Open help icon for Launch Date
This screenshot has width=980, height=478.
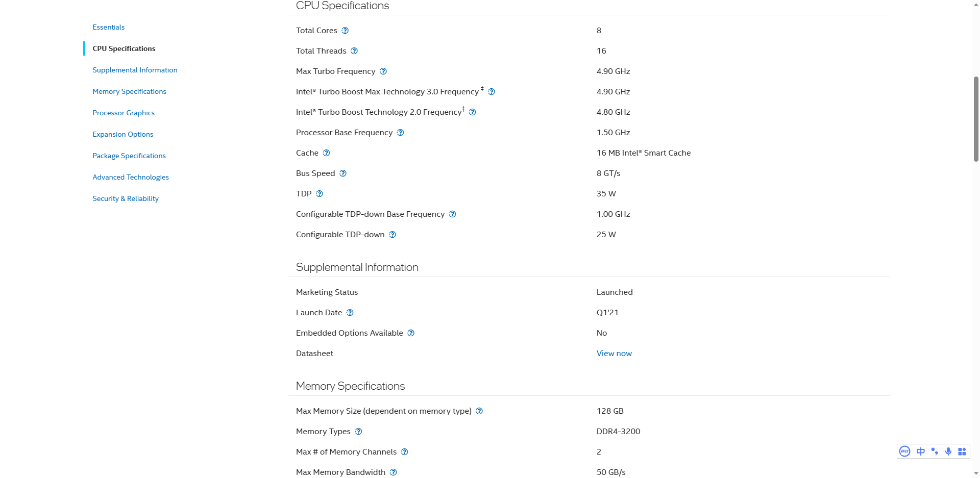[350, 313]
